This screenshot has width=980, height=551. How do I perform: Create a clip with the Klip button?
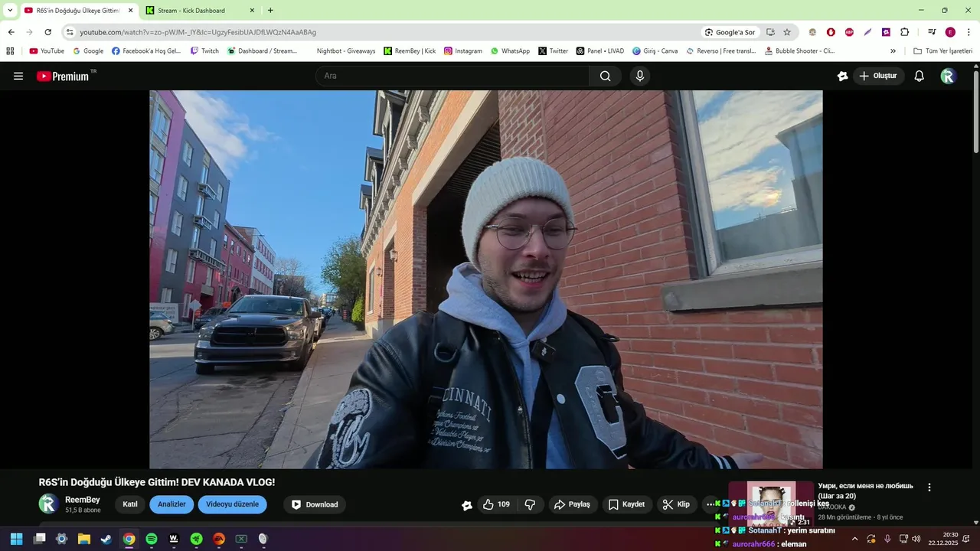tap(676, 504)
